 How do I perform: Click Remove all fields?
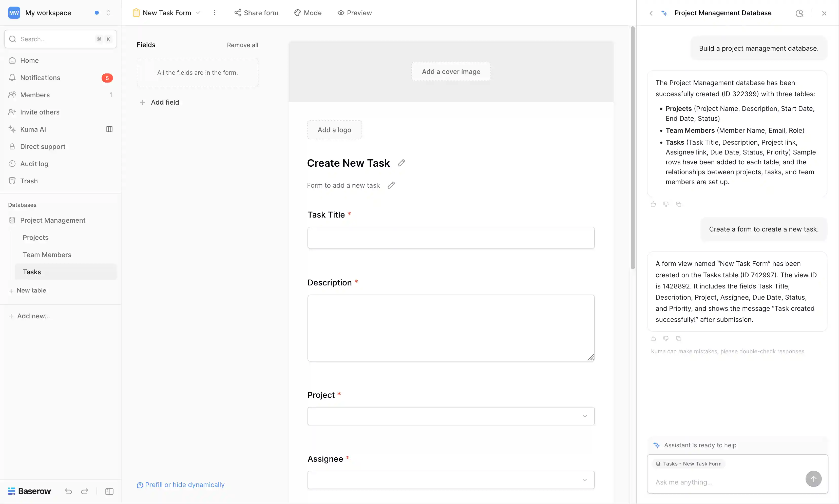pyautogui.click(x=242, y=45)
